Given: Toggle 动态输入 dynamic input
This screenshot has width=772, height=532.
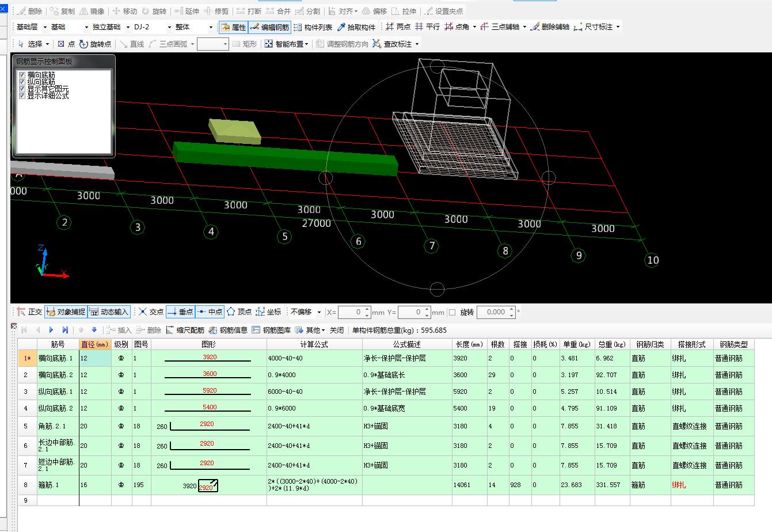Looking at the screenshot, I should (x=109, y=311).
